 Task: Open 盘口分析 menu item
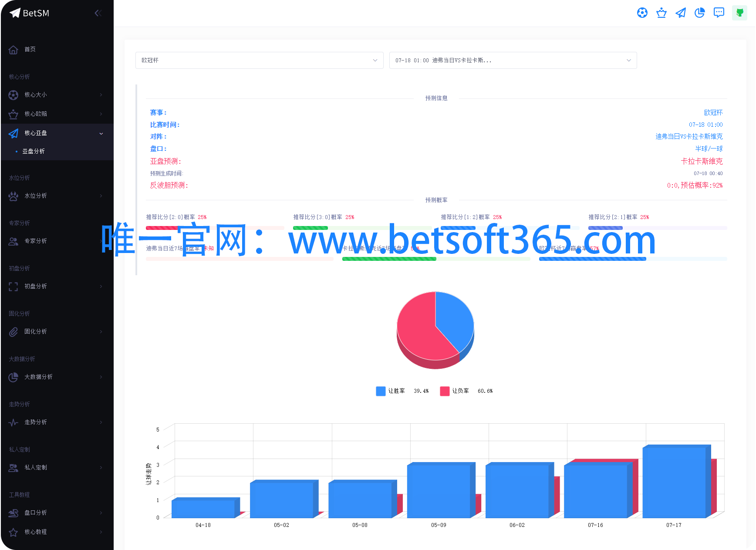(x=57, y=513)
